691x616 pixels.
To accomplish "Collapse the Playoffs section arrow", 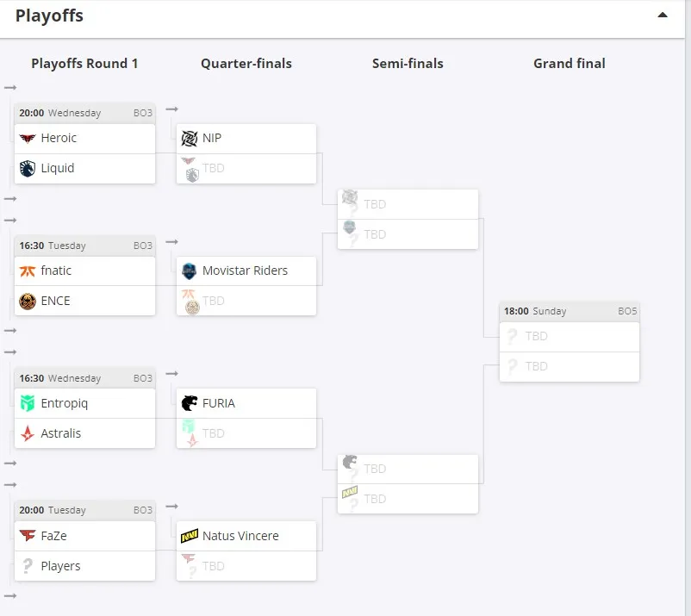I will 663,15.
